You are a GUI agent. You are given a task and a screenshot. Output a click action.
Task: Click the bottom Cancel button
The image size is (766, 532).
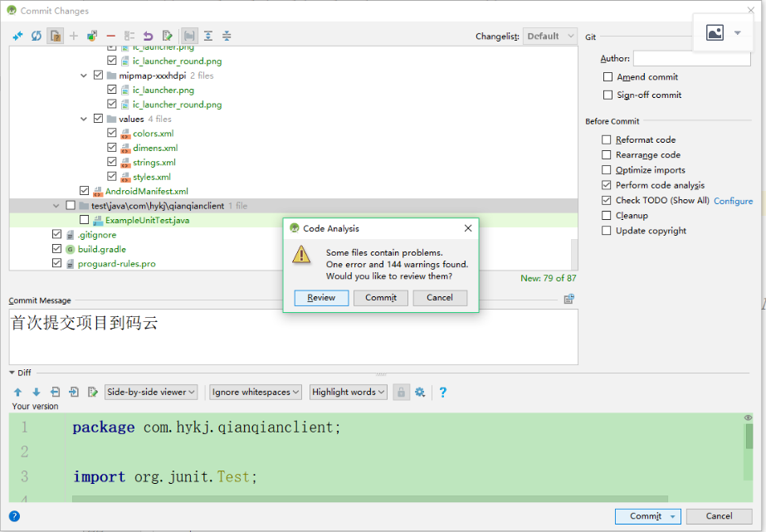719,516
